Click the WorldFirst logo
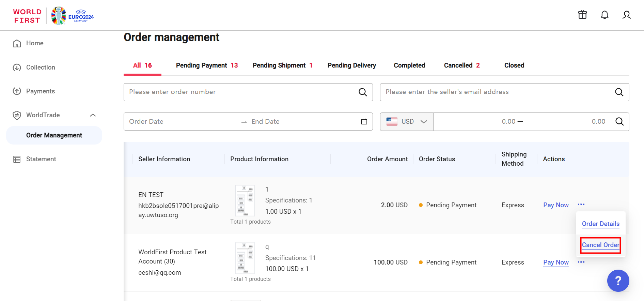 27,16
